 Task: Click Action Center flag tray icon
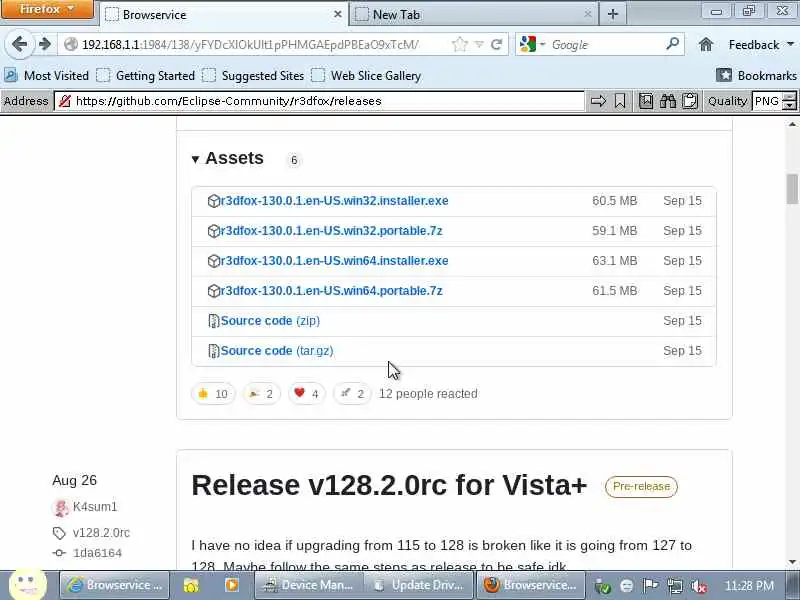pos(651,585)
